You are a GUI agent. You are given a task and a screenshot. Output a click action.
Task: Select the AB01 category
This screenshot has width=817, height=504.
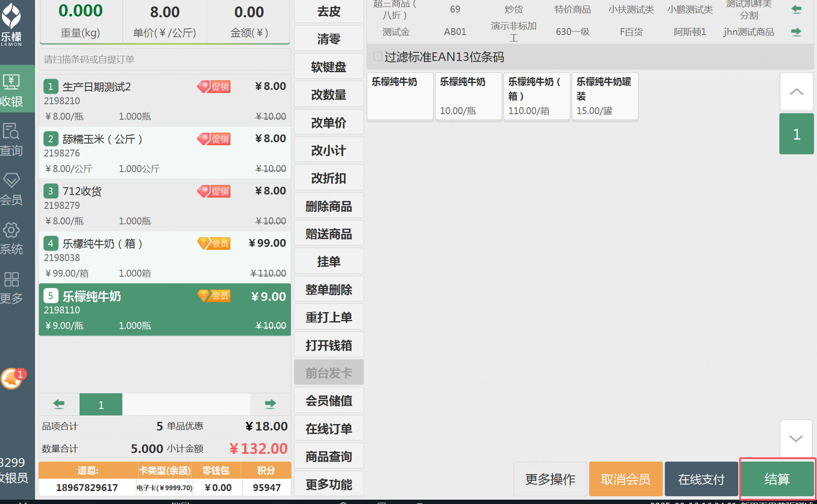(x=455, y=32)
